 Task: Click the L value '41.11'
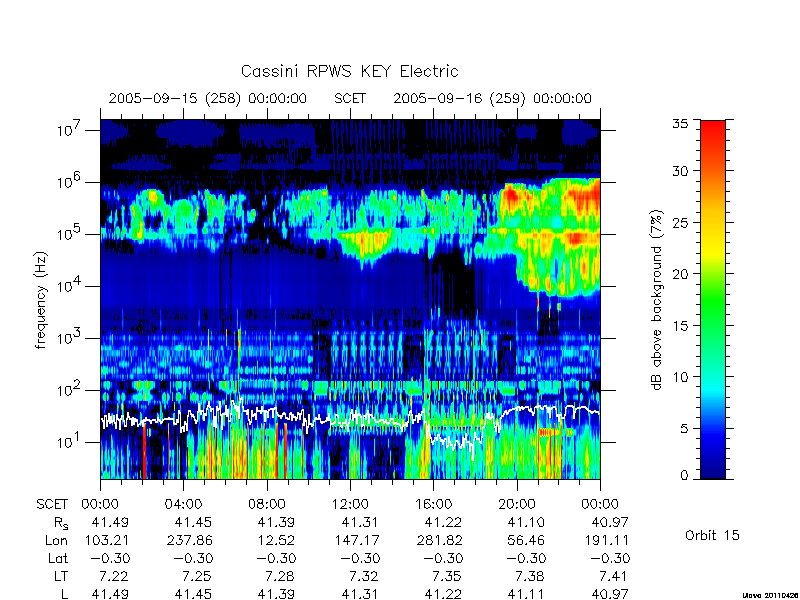[526, 594]
